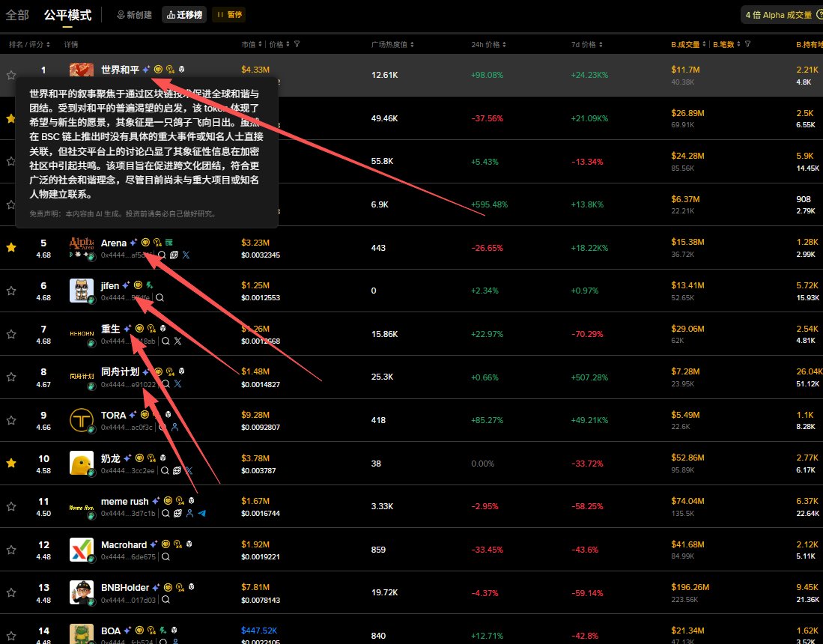Click x4 alpha badge beside BNBHolder
823x644 pixels.
(x=180, y=587)
